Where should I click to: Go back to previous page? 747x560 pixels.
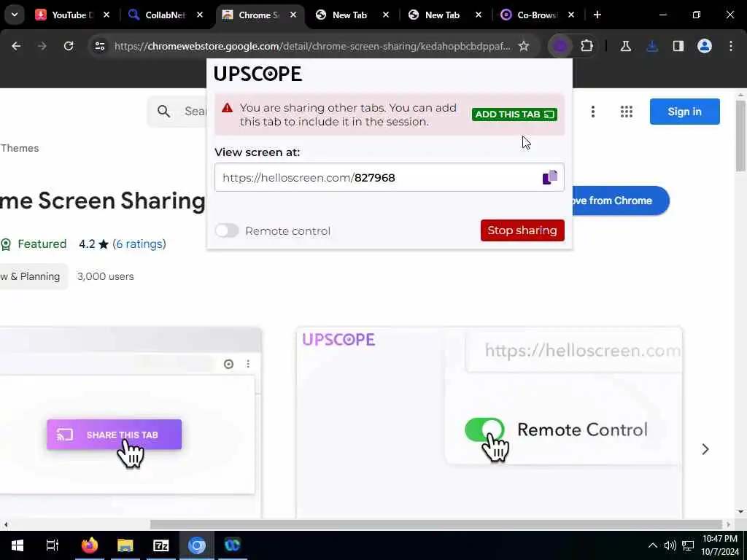coord(16,46)
